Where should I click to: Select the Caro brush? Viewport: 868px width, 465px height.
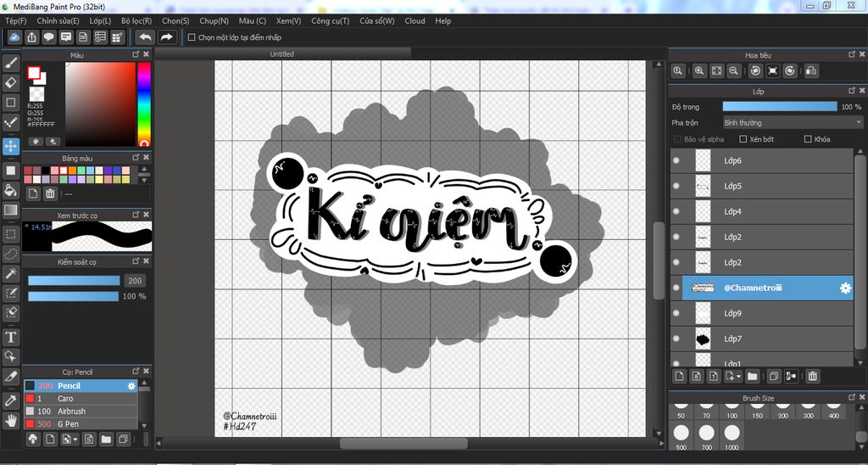click(x=81, y=399)
